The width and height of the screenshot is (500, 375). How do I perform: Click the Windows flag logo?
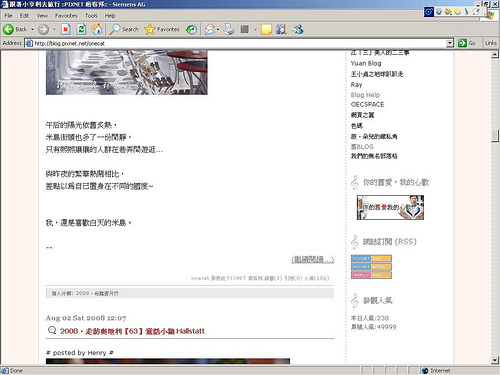coord(490,15)
